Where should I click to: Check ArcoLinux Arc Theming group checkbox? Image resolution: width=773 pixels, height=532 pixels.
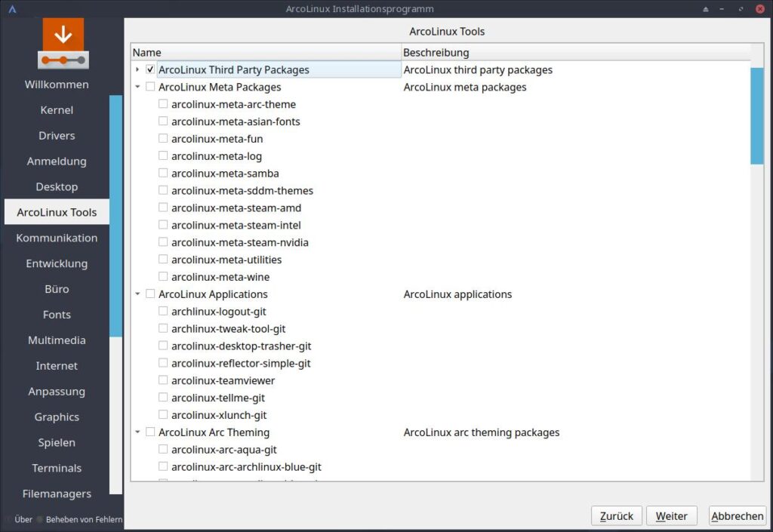(150, 432)
